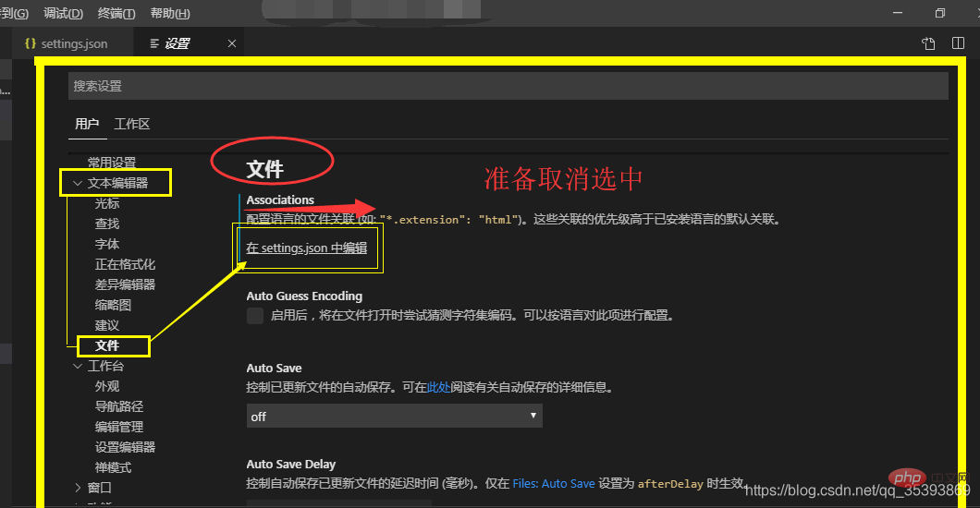
Task: Click the 此处 link under Auto Save
Action: [x=438, y=388]
